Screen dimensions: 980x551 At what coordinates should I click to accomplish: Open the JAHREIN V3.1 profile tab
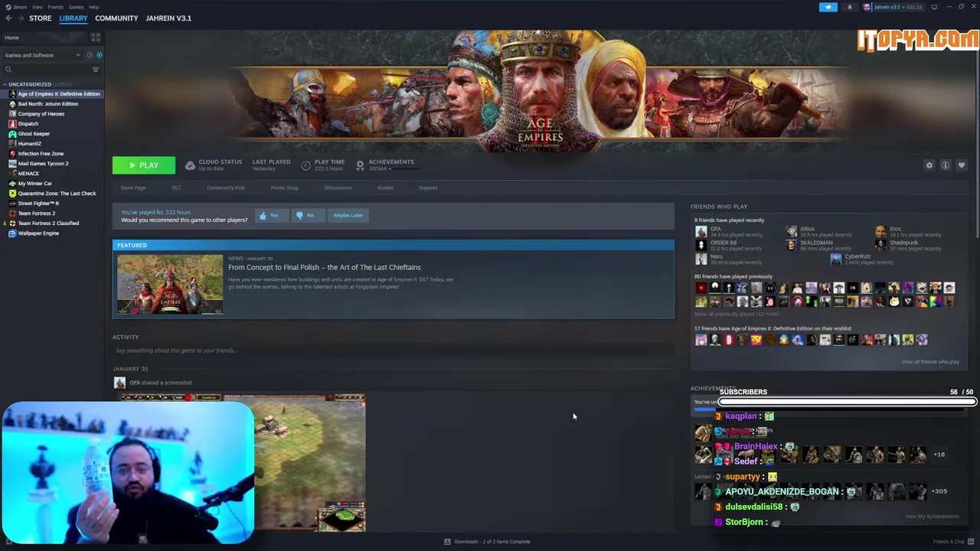point(168,18)
